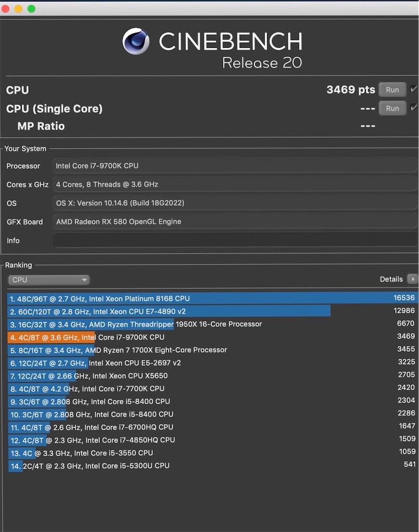Click the Cinebench sphere logo icon

(136, 41)
